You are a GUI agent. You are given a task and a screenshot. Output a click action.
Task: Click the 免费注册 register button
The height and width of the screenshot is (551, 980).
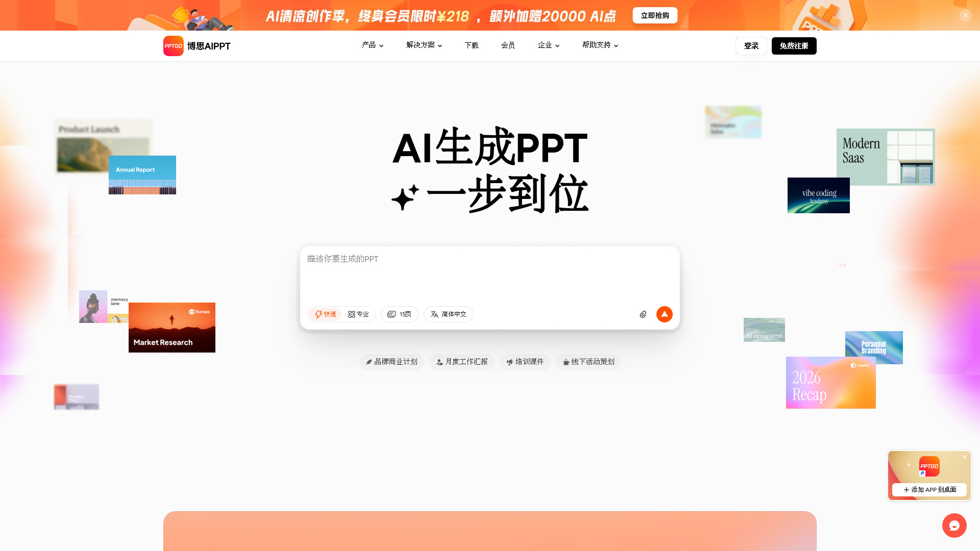coord(794,46)
